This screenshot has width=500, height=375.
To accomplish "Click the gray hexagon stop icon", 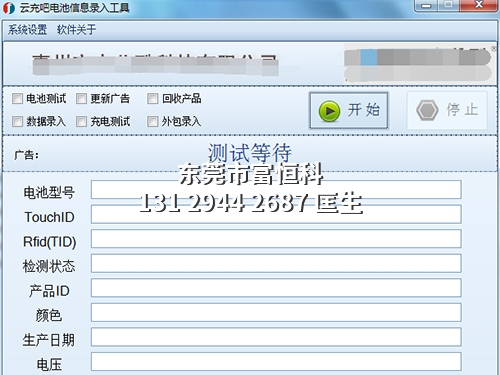I will pos(427,110).
